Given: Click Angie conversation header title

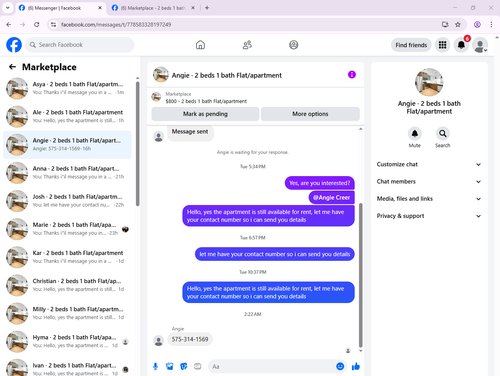Looking at the screenshot, I should click(227, 75).
